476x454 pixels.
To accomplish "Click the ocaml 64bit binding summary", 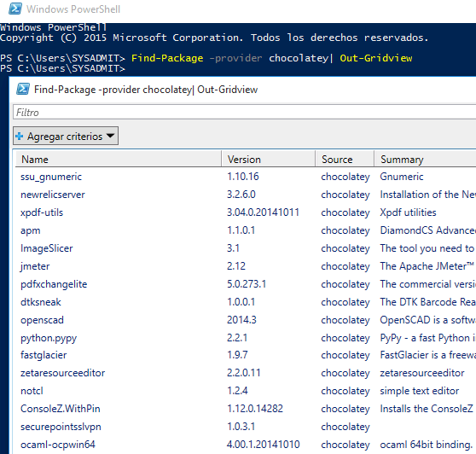I will [x=427, y=445].
